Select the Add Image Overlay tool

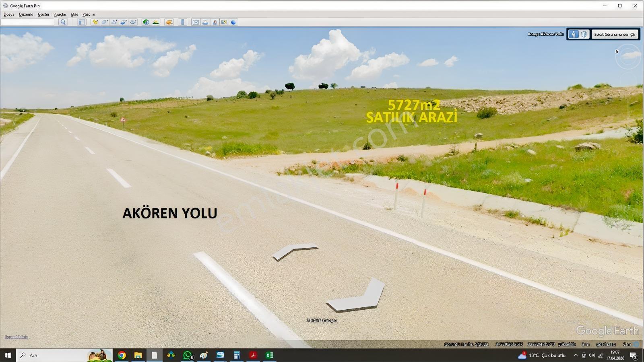click(x=124, y=22)
